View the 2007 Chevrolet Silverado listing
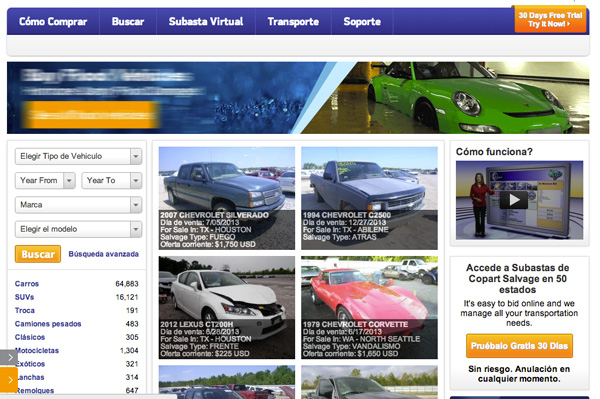 tap(227, 198)
